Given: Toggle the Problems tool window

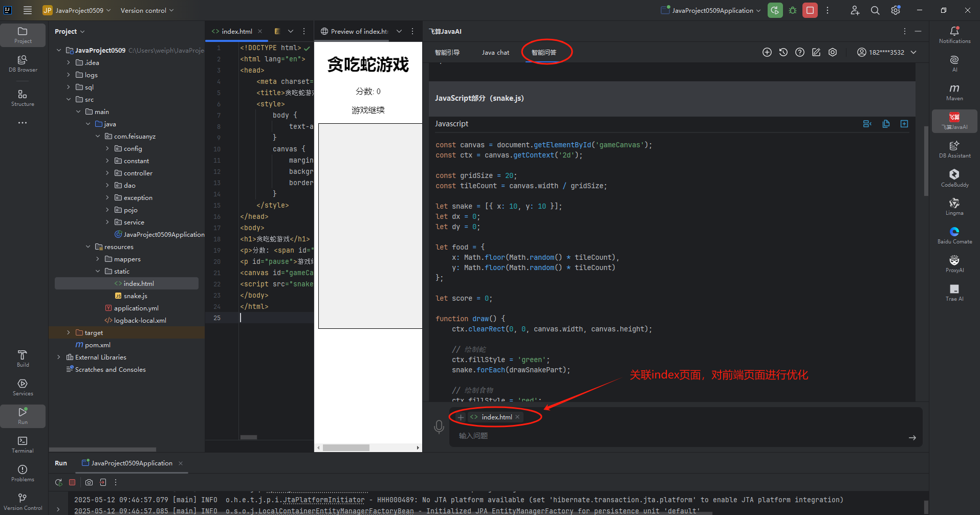Looking at the screenshot, I should [x=23, y=473].
